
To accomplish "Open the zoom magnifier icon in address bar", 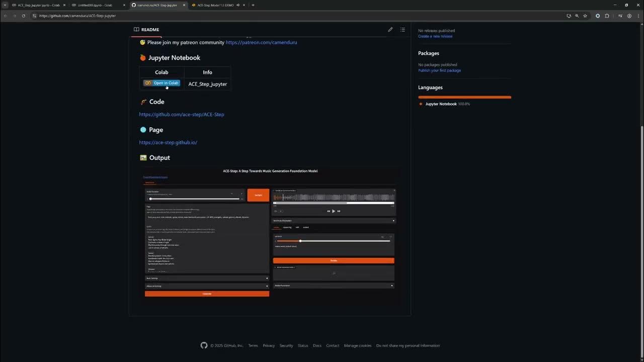I will [x=577, y=16].
